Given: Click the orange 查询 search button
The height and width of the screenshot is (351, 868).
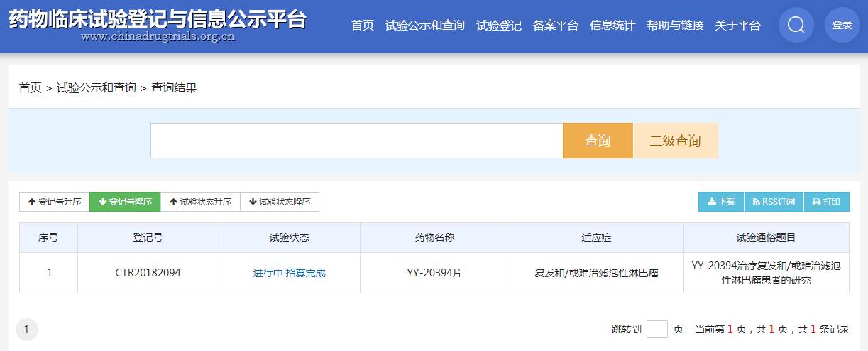Looking at the screenshot, I should coord(597,141).
